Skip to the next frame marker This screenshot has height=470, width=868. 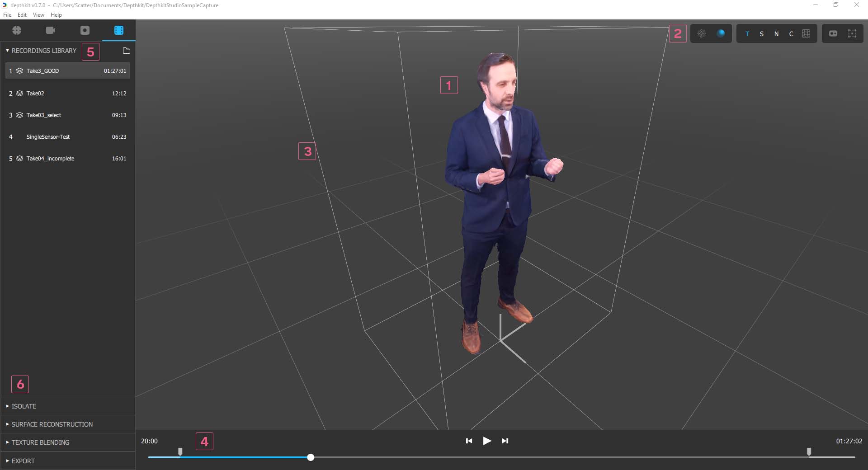(505, 441)
